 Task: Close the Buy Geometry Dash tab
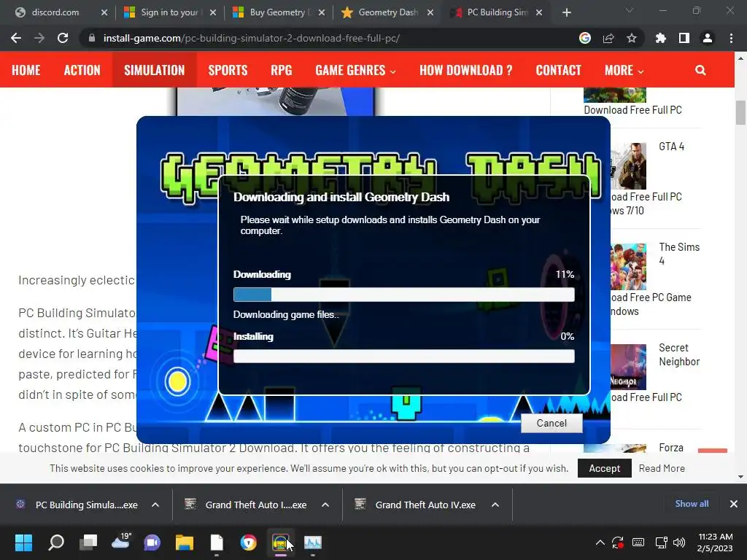(322, 12)
